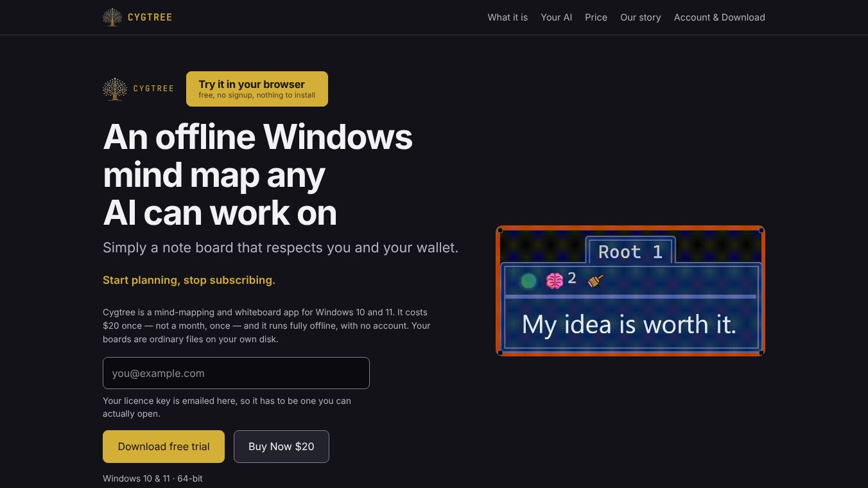868x488 pixels.
Task: Click the paragraph starting "Cygtree is a mind-mapping and whiteboard app"
Action: 266,326
